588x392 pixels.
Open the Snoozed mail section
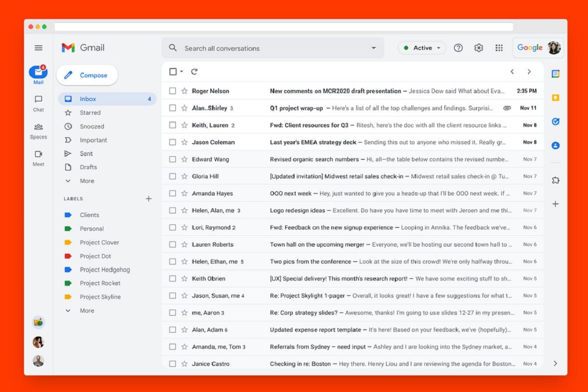[92, 126]
